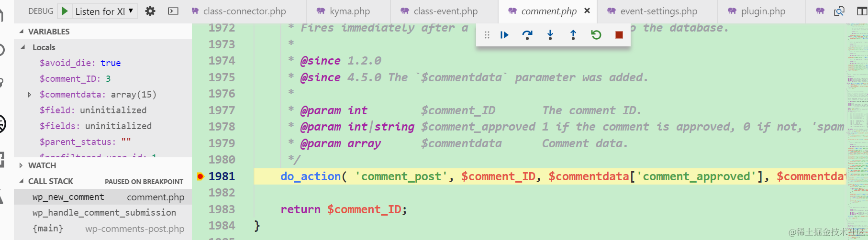Screen dimensions: 868x240
Task: Expand the WATCH section
Action: 21,165
